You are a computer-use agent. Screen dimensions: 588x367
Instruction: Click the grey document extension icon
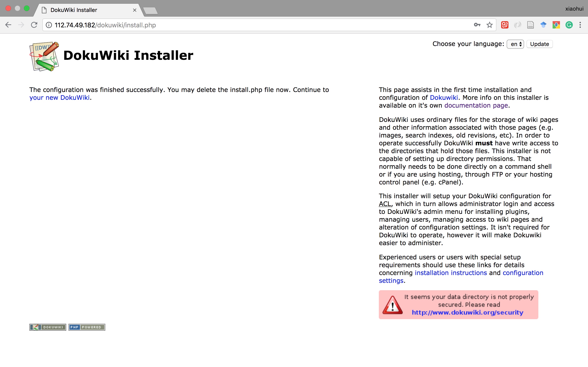pos(531,25)
